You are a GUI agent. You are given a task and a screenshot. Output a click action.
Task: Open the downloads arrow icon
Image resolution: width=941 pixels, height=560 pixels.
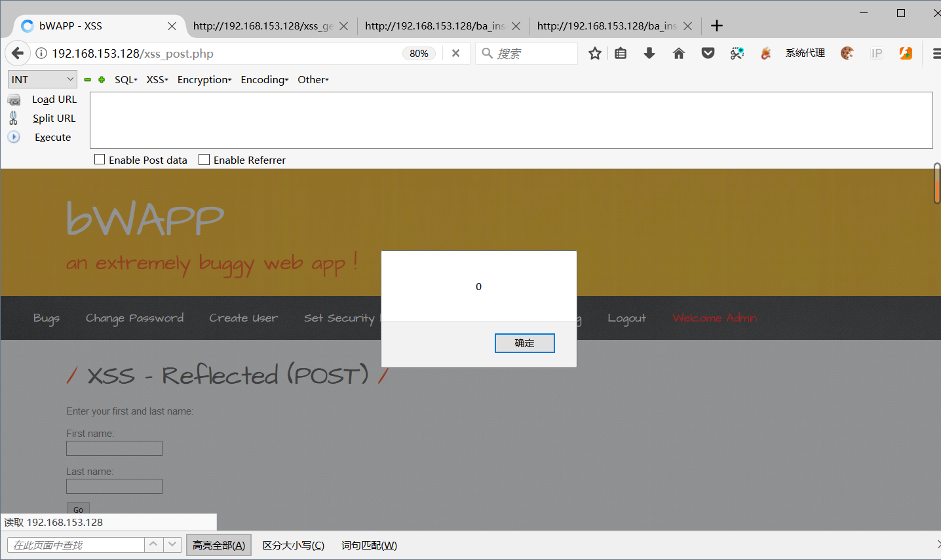point(649,53)
